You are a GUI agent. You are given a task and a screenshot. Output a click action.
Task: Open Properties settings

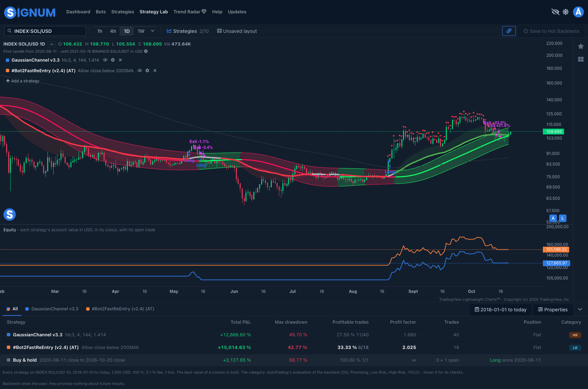point(553,310)
